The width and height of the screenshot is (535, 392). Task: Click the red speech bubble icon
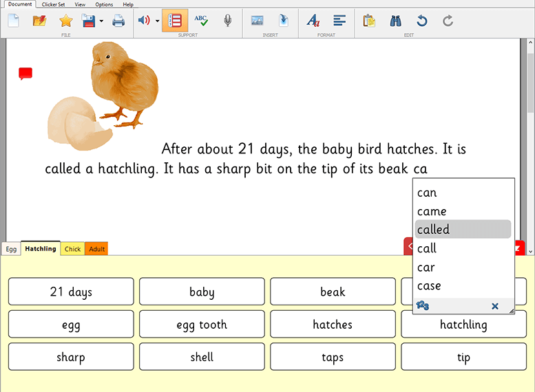pos(25,74)
